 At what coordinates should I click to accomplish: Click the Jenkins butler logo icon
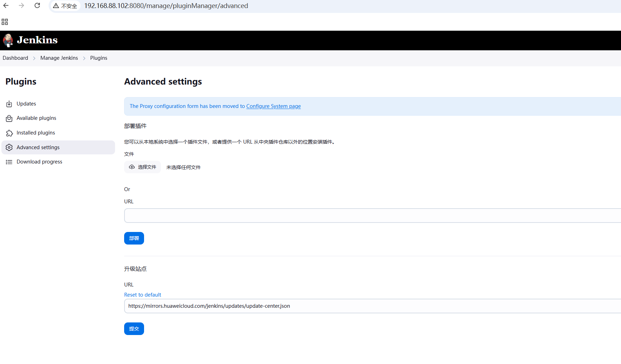[8, 40]
